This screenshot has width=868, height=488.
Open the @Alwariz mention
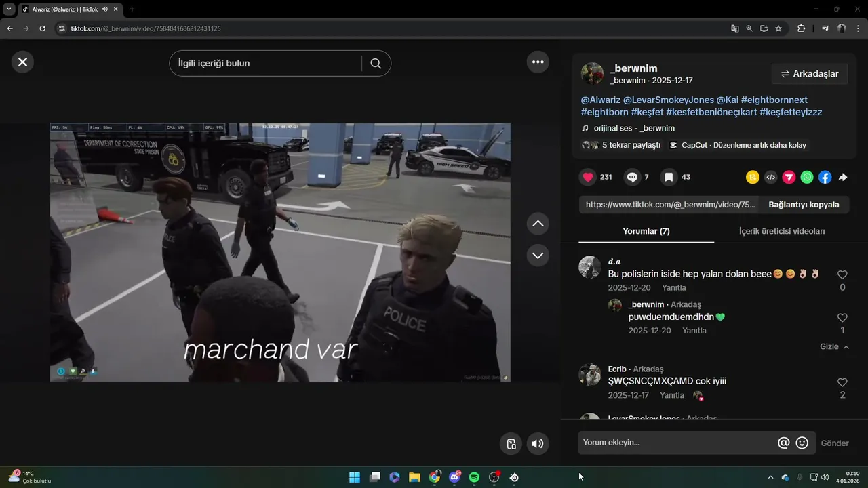[x=601, y=100]
